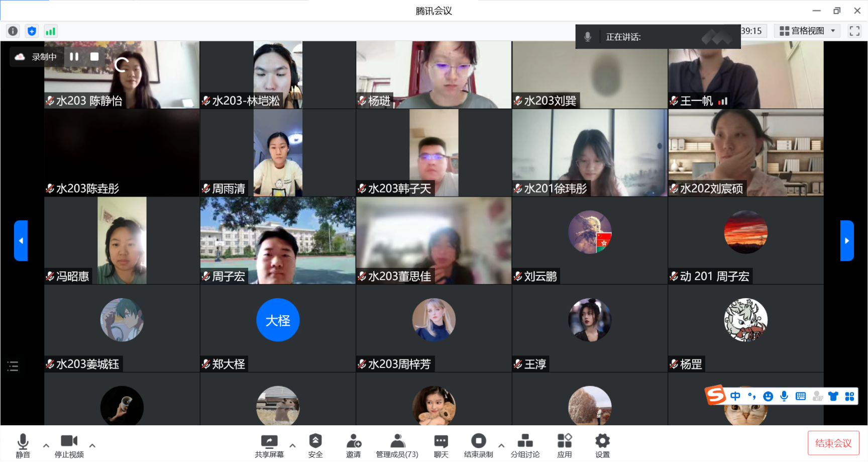
Task: Click 共享屏幕 to share screen
Action: point(269,445)
